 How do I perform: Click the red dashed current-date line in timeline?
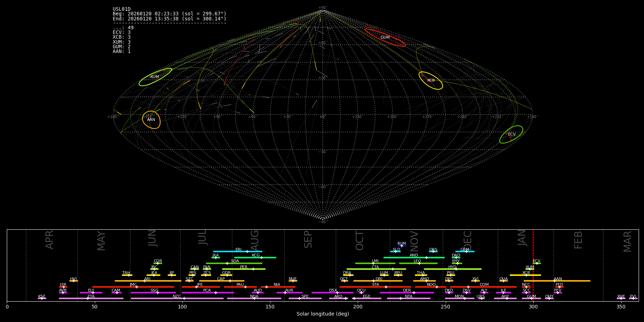click(x=533, y=265)
